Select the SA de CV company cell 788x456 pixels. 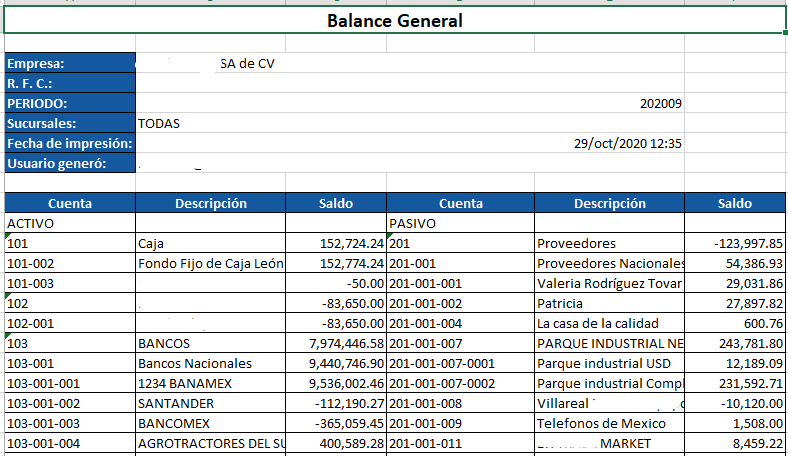click(x=410, y=63)
